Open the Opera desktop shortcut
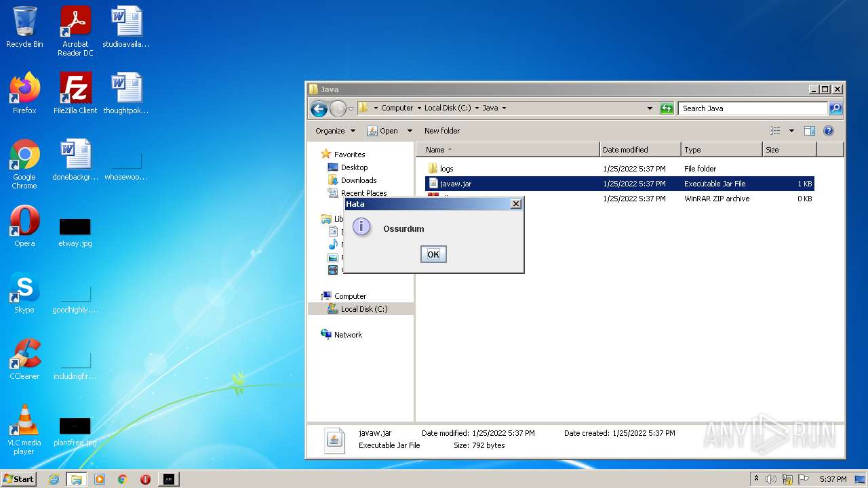The image size is (868, 488). click(x=24, y=226)
